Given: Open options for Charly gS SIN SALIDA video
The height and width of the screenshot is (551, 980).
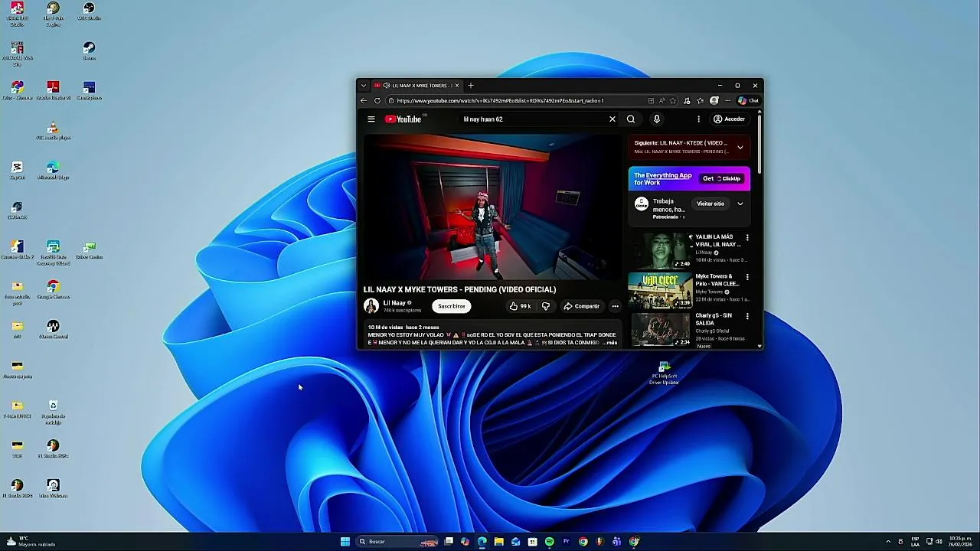Looking at the screenshot, I should (x=747, y=316).
